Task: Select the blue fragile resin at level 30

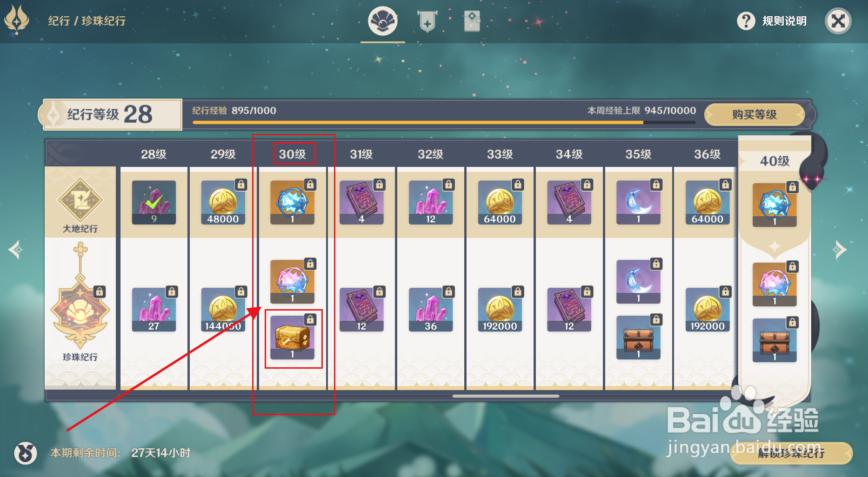Action: [x=293, y=202]
